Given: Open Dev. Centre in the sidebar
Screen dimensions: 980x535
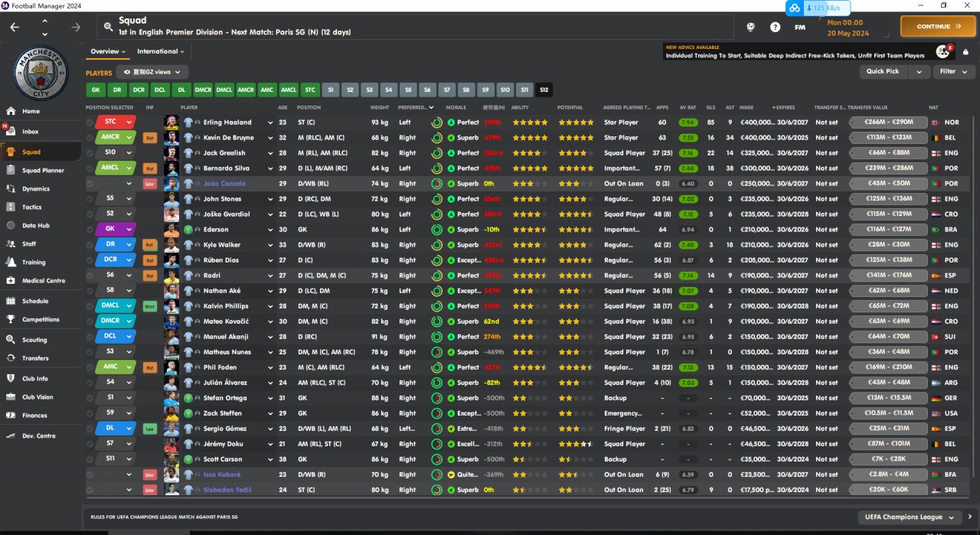Looking at the screenshot, I should point(39,436).
